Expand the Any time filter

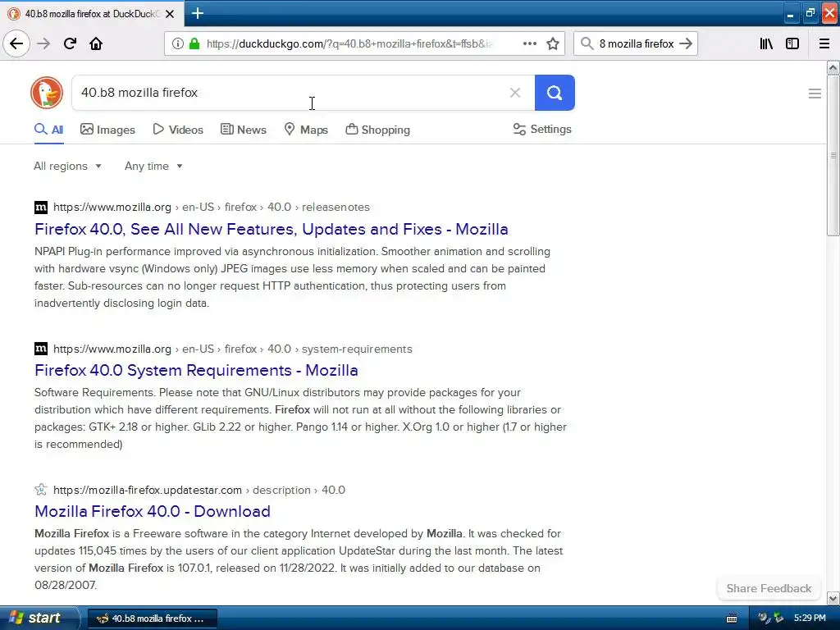tap(153, 166)
